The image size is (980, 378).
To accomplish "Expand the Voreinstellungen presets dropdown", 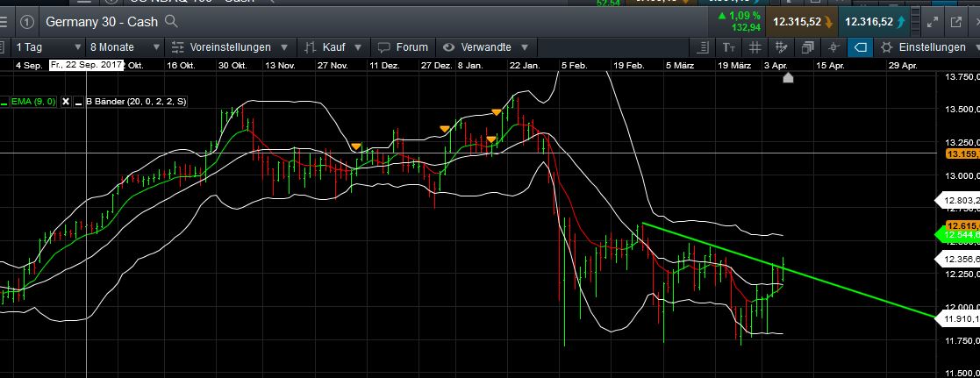I will pos(229,46).
